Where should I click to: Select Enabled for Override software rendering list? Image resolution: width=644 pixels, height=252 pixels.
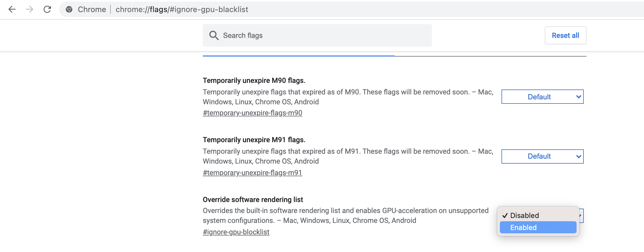pyautogui.click(x=537, y=227)
